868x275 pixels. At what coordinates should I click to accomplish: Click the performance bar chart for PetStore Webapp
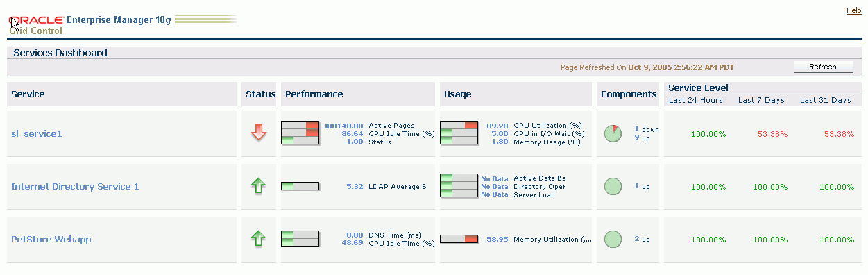point(300,239)
